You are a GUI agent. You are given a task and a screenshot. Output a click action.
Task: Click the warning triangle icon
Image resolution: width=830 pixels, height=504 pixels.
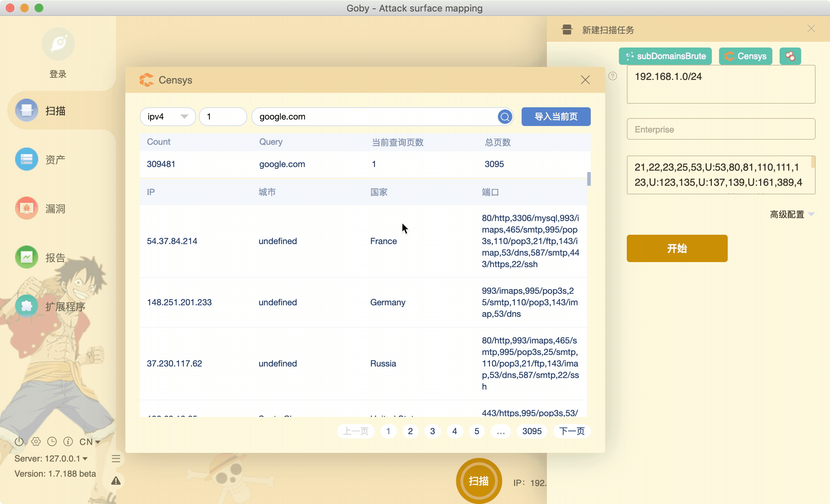point(116,481)
